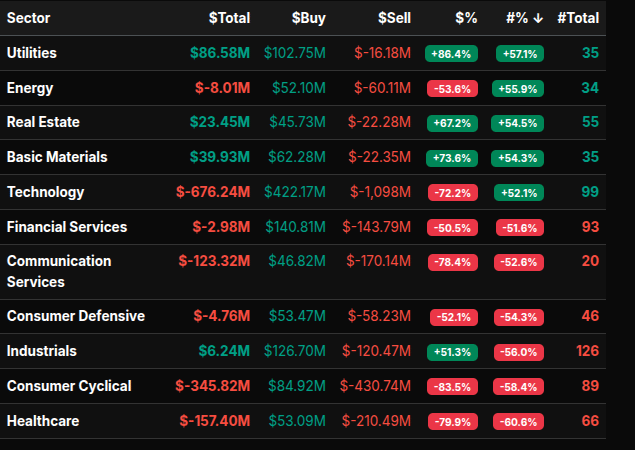Open the Consumer Cyclical sector
Viewport: 635px width, 450px height.
[69, 386]
